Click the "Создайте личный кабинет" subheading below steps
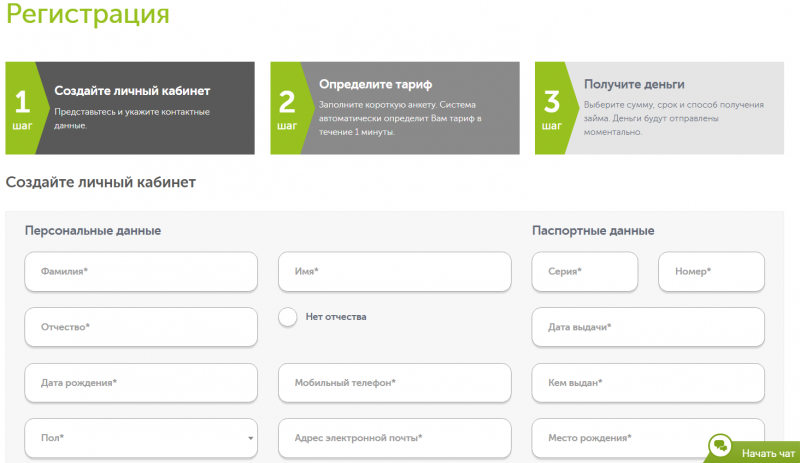Image resolution: width=800 pixels, height=463 pixels. pos(101,182)
